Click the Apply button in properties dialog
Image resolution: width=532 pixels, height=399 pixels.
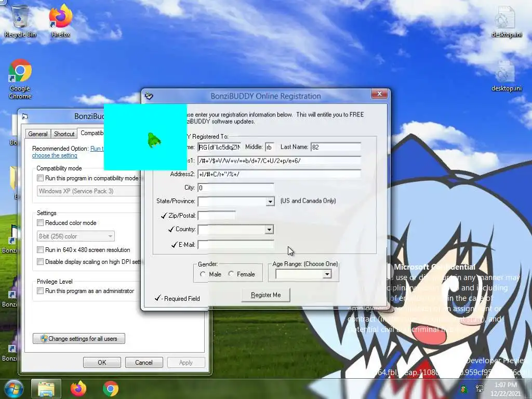point(186,362)
